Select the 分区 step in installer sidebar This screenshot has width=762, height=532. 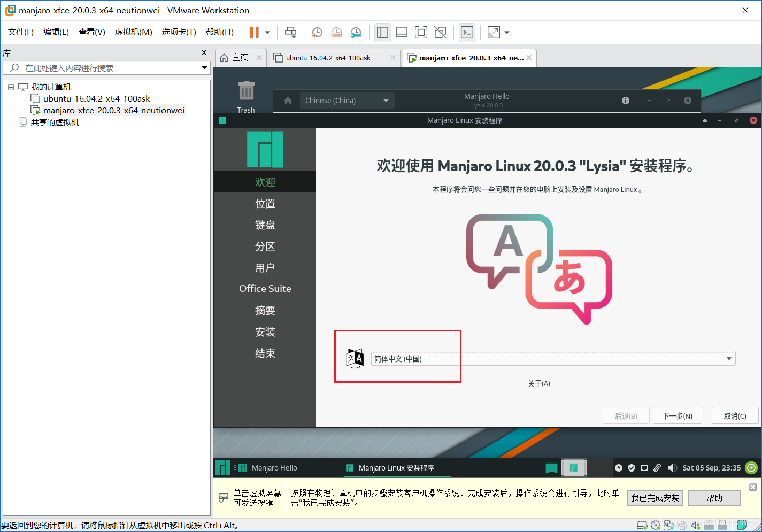point(265,246)
